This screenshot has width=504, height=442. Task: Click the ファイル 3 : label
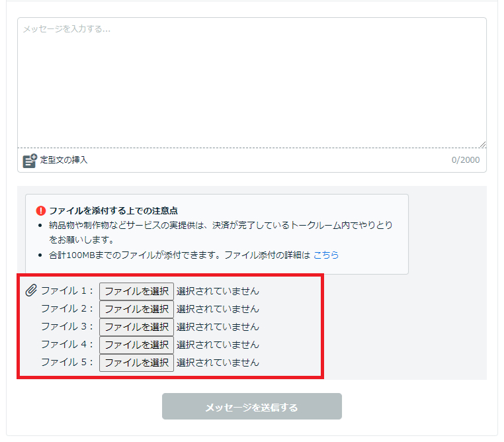[x=67, y=327]
